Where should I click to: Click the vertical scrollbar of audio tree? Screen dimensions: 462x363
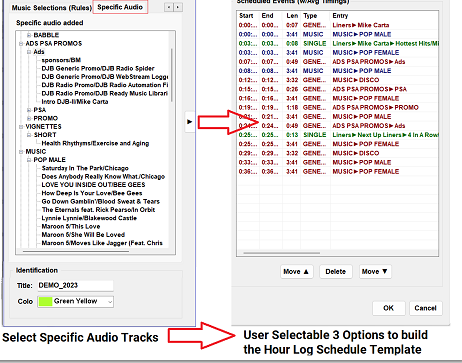point(172,75)
